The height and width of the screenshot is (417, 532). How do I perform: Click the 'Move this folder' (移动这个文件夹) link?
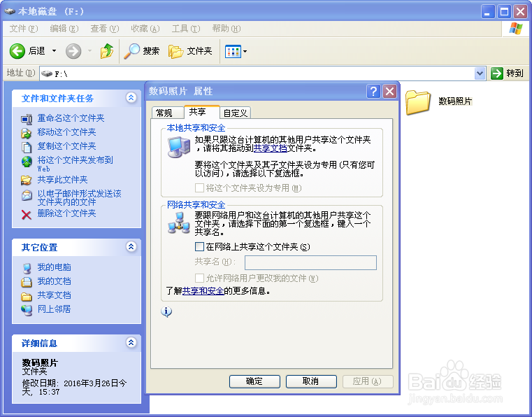(x=66, y=132)
